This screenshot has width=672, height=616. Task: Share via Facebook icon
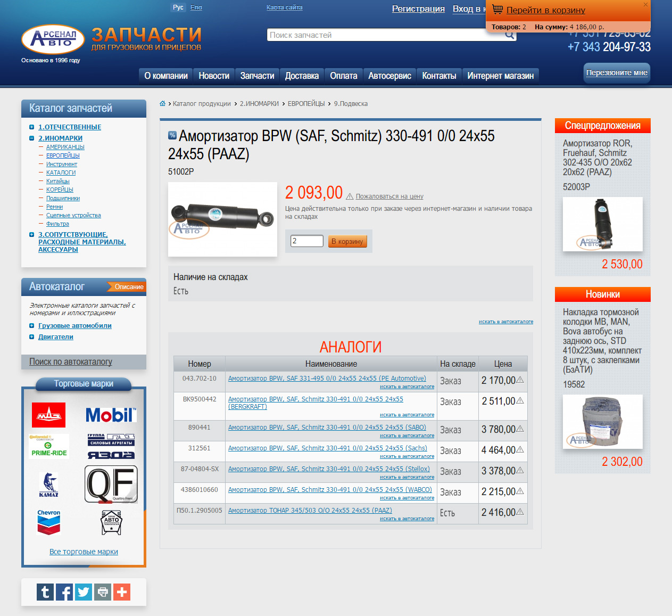(64, 592)
